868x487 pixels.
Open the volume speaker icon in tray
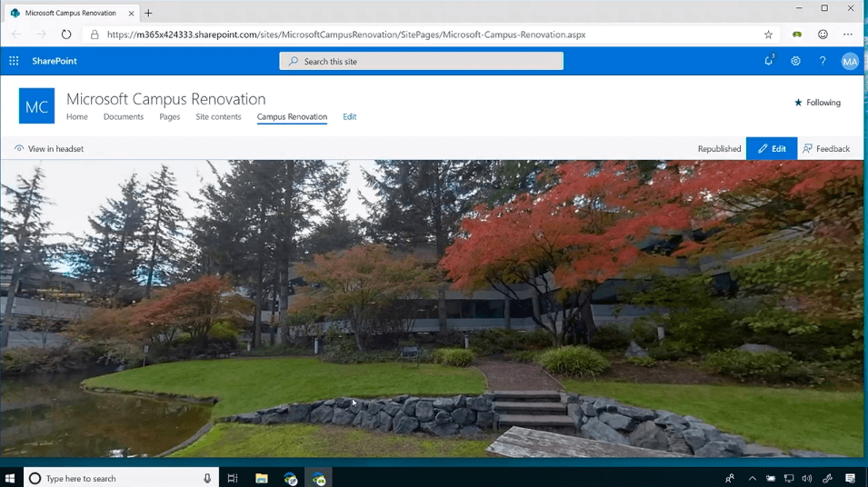tap(806, 478)
